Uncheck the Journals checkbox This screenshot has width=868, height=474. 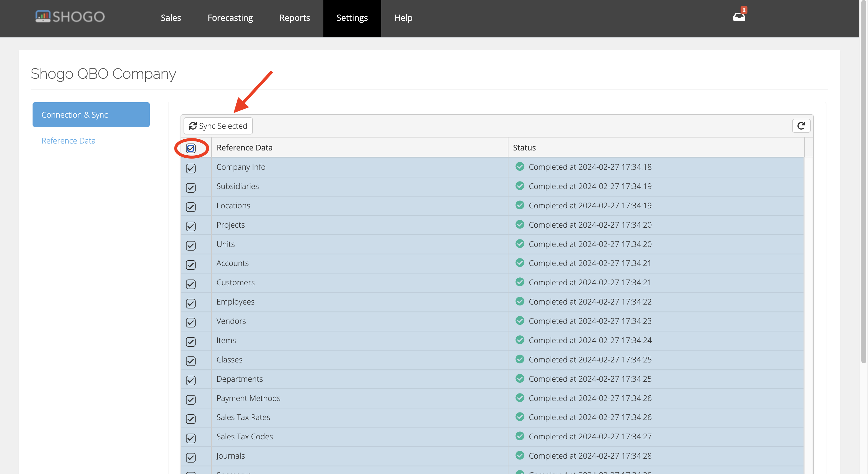[x=191, y=457]
